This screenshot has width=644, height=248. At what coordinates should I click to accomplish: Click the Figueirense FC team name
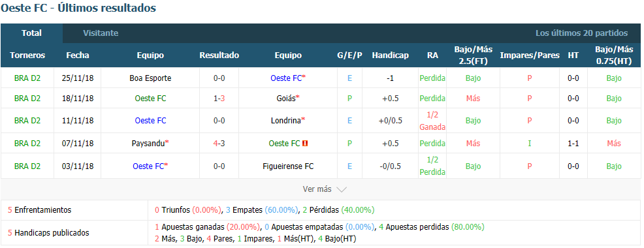coord(288,166)
